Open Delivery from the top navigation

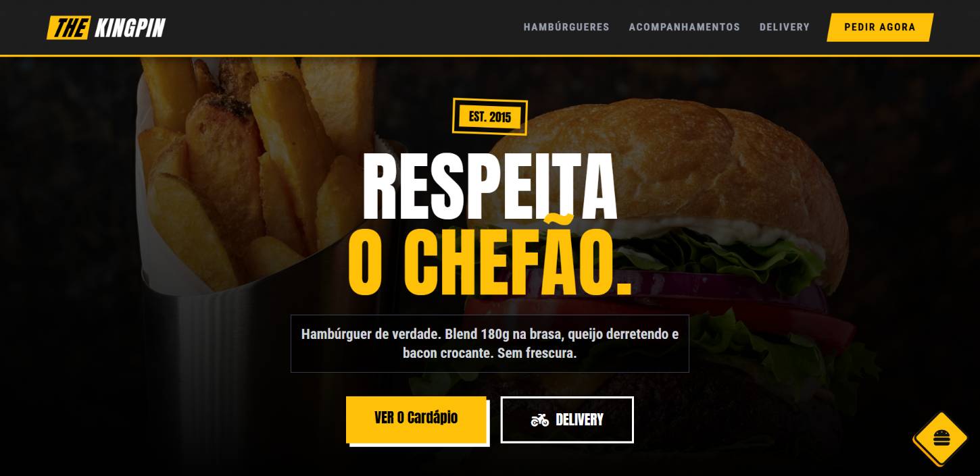(784, 27)
